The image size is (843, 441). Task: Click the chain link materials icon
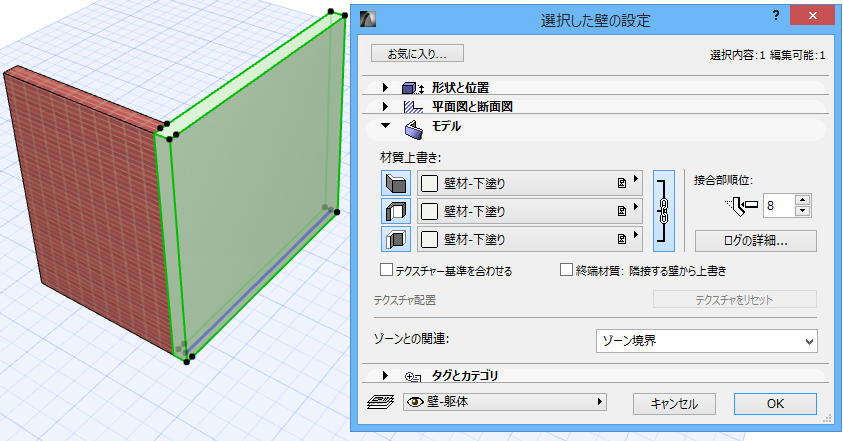[664, 211]
